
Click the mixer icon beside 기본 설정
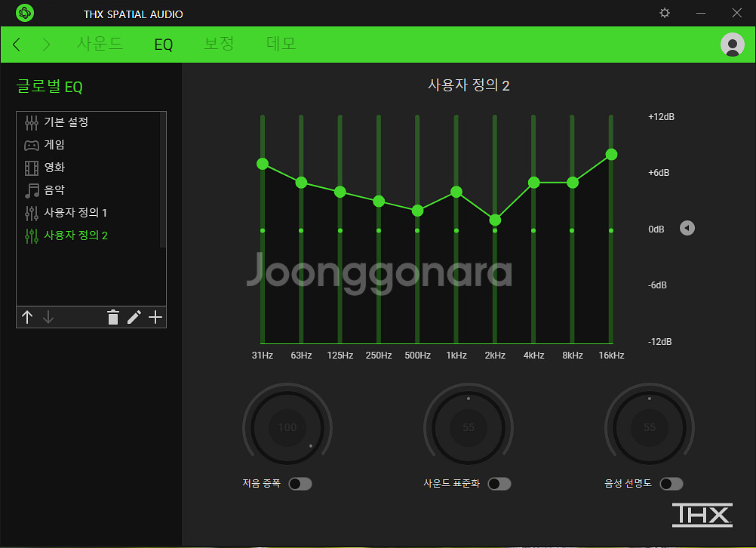pos(32,123)
